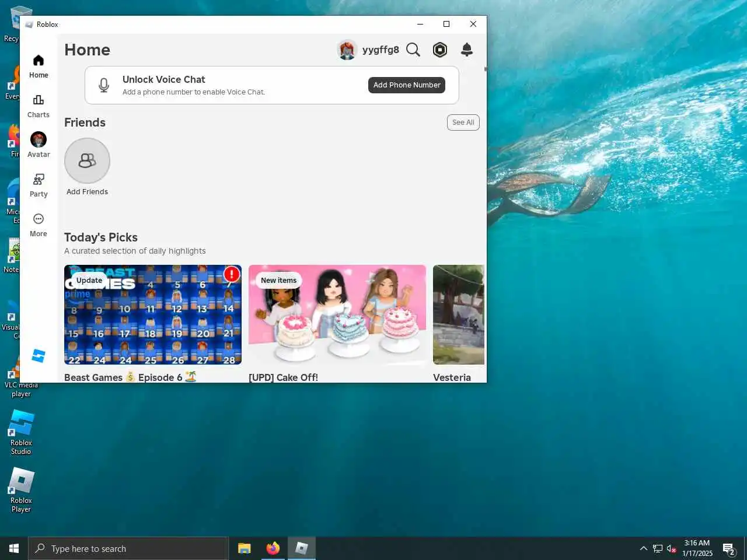Click the Roblox taskbar icon
Viewport: 747px width, 560px height.
302,548
